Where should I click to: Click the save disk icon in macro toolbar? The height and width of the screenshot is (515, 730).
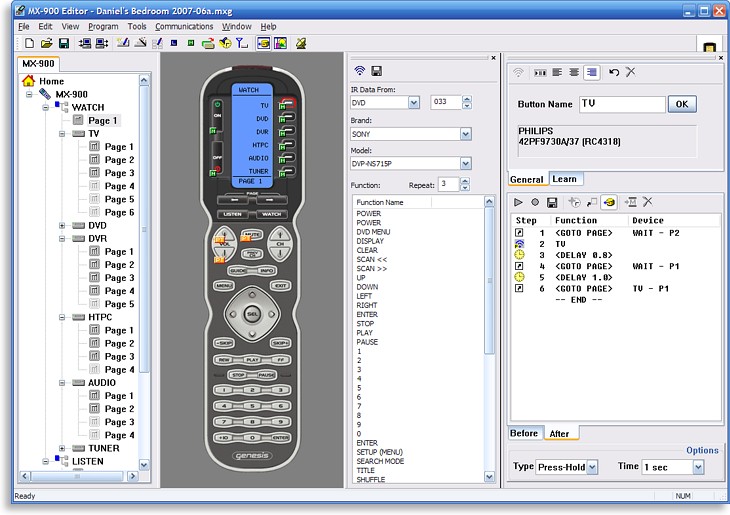552,202
